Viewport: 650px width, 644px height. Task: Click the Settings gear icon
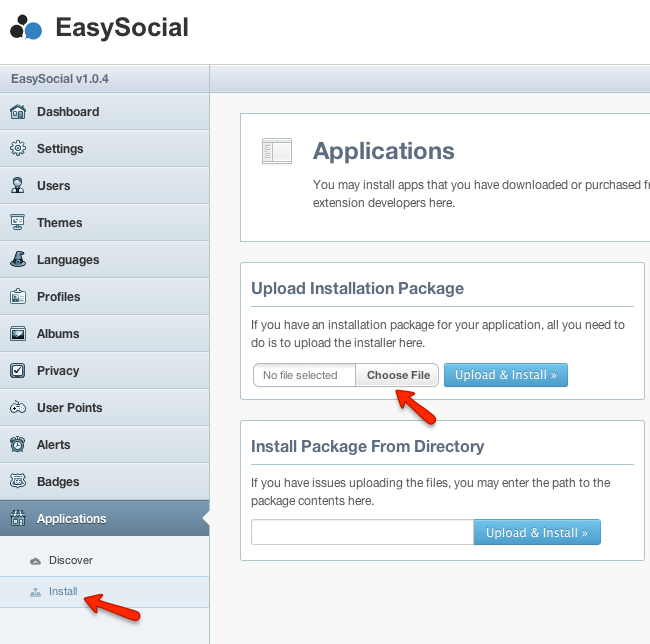click(x=18, y=149)
